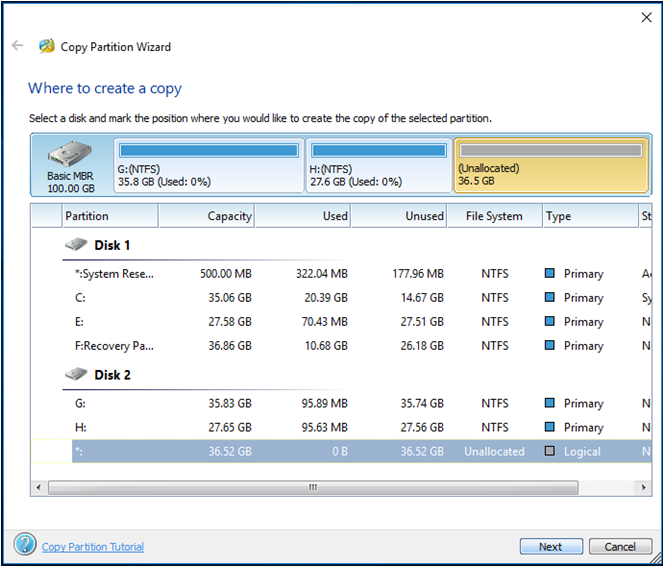Screen dimensions: 663x566
Task: Sort by the Type column header
Action: coord(591,216)
